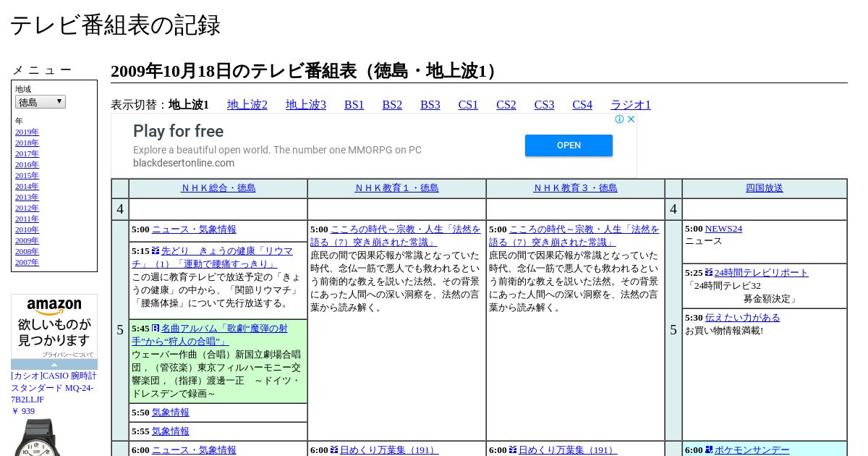
Task: Open the 2010年 archive link
Action: pos(27,230)
